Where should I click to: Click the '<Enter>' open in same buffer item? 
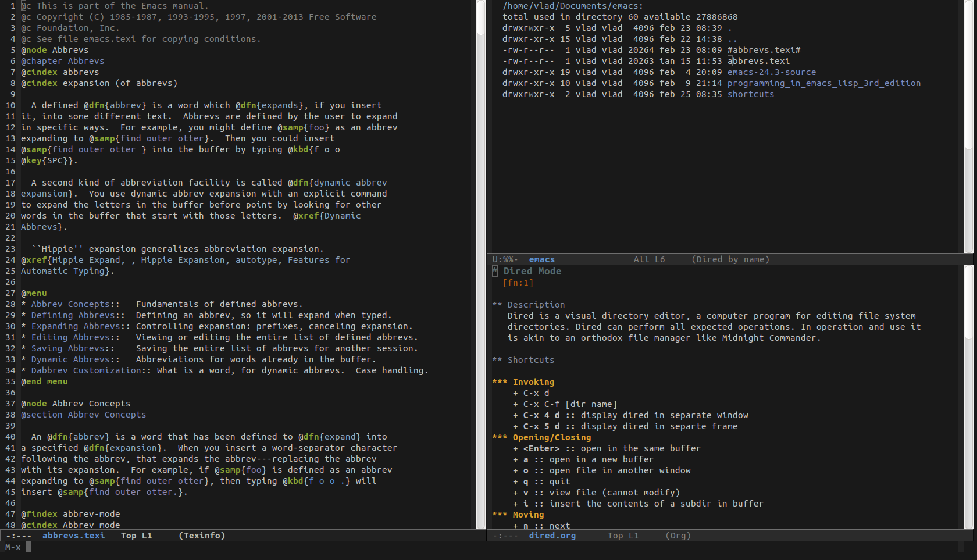(x=607, y=448)
